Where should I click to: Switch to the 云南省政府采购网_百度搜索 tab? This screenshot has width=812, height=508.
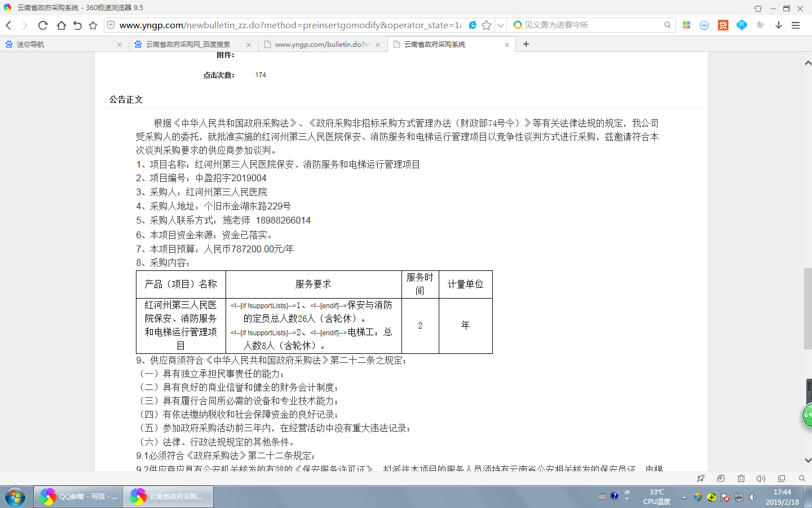189,45
